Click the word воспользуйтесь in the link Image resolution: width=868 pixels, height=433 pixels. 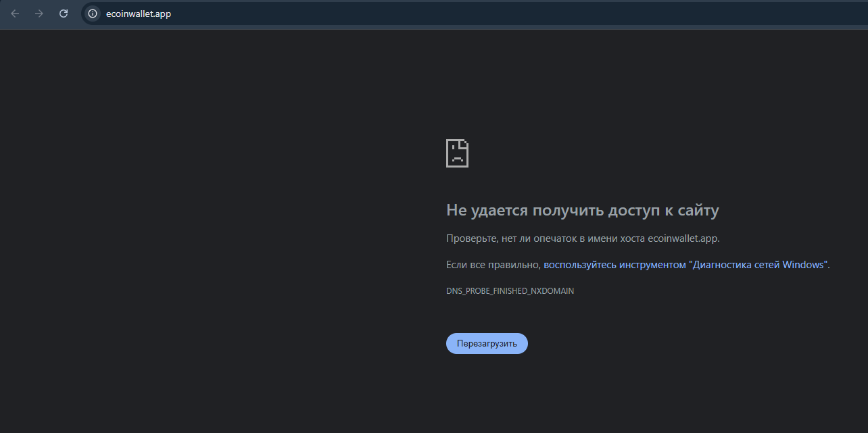tap(579, 265)
